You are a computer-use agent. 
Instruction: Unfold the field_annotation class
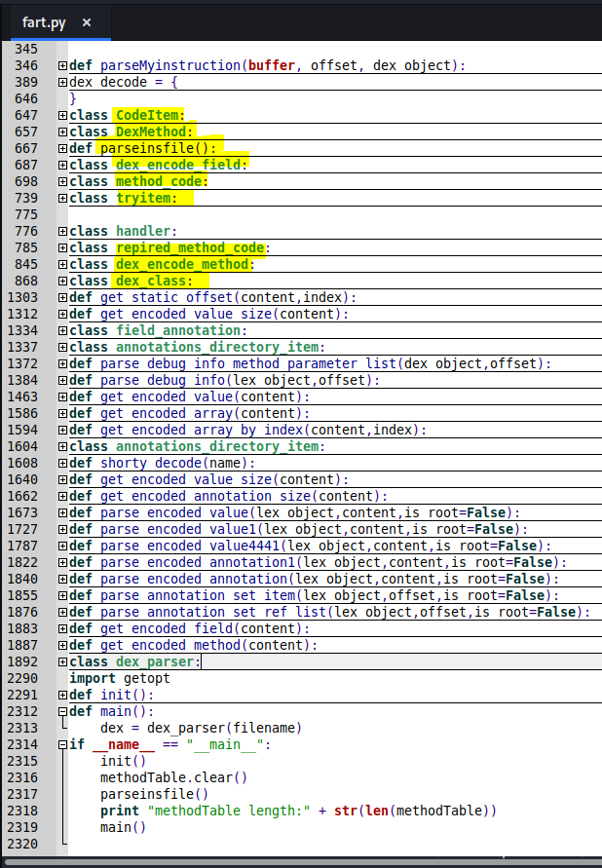63,330
